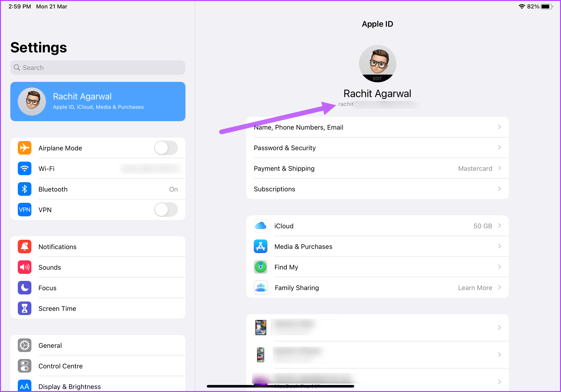561x392 pixels.
Task: Tap the Settings search field
Action: 98,68
